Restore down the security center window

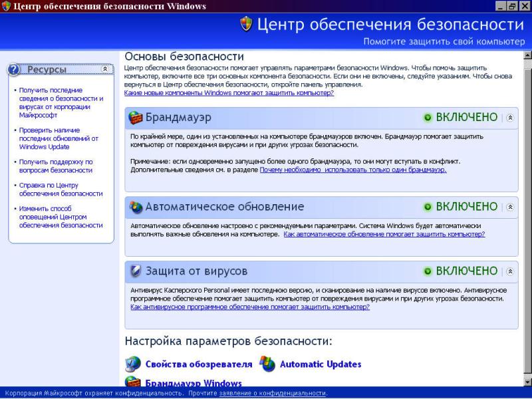click(513, 6)
